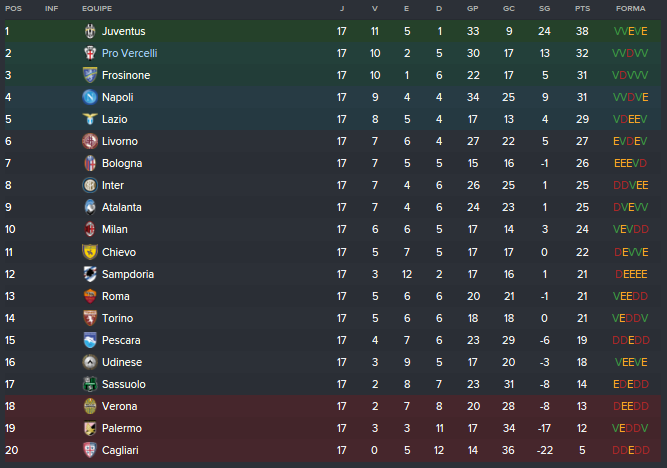Sort table by POS column header
The height and width of the screenshot is (468, 667).
(13, 8)
